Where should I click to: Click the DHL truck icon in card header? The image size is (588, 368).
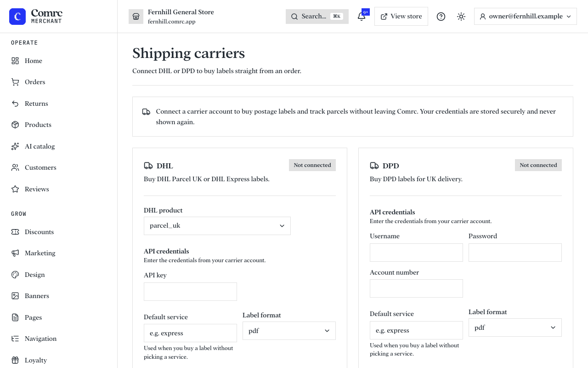pos(148,166)
